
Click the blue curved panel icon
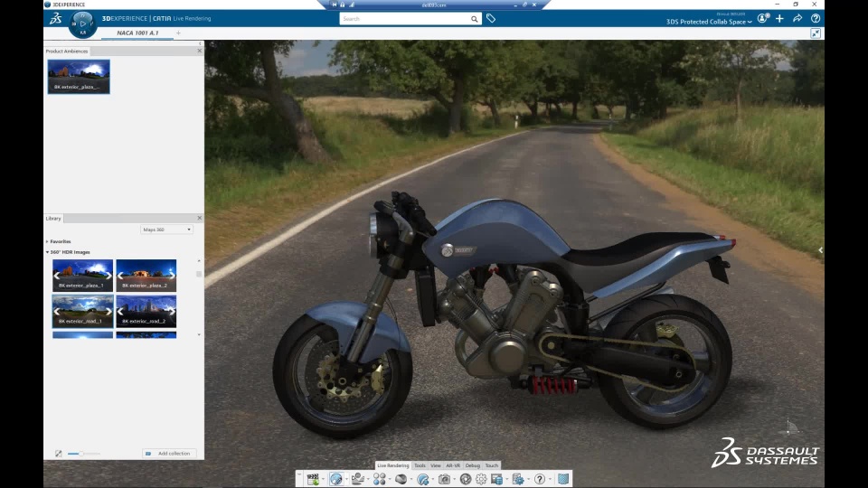pyautogui.click(x=563, y=479)
